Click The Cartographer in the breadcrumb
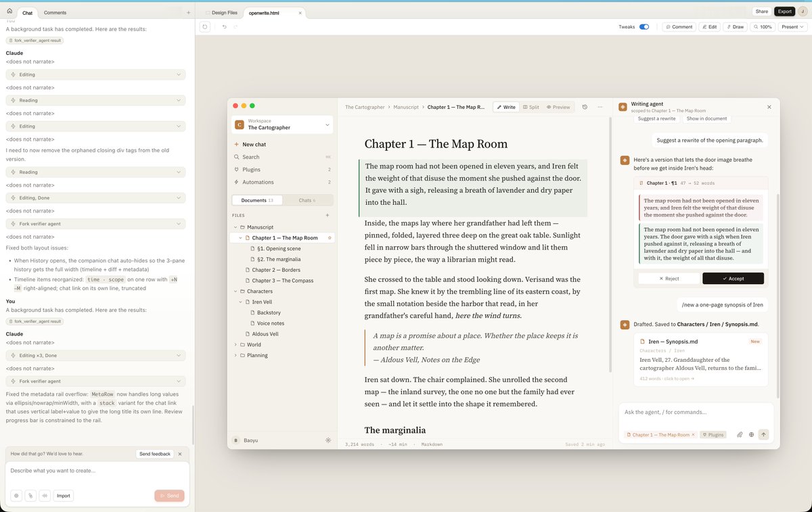Image resolution: width=812 pixels, height=512 pixels. [365, 107]
